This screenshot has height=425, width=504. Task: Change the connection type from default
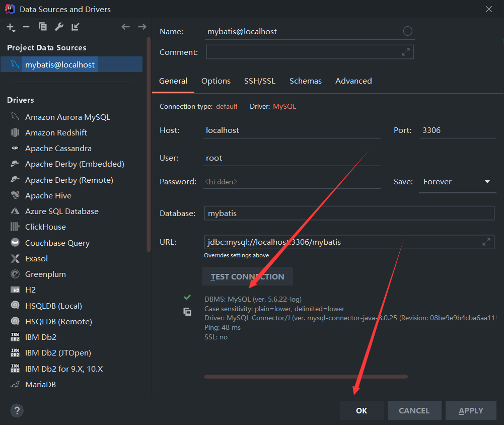coord(227,106)
